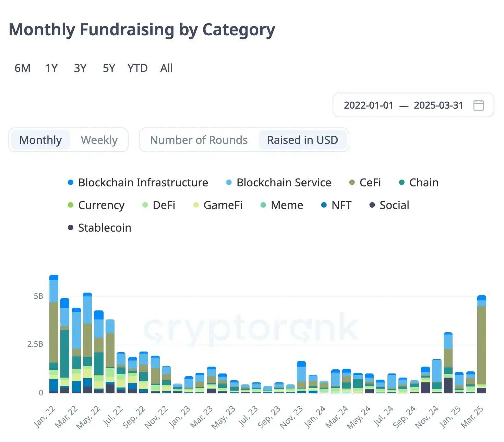This screenshot has width=504, height=442.
Task: Select Raised in USD metric
Action: tap(302, 140)
